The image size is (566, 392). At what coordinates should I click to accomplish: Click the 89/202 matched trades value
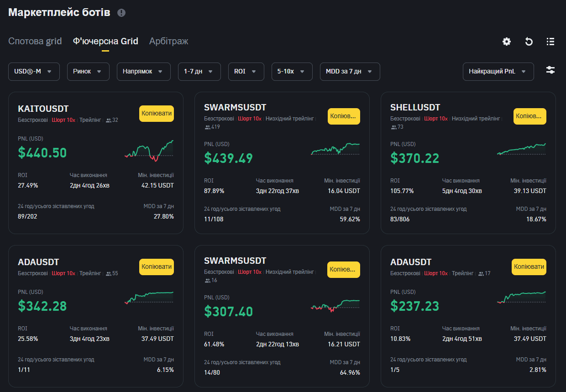coord(27,217)
